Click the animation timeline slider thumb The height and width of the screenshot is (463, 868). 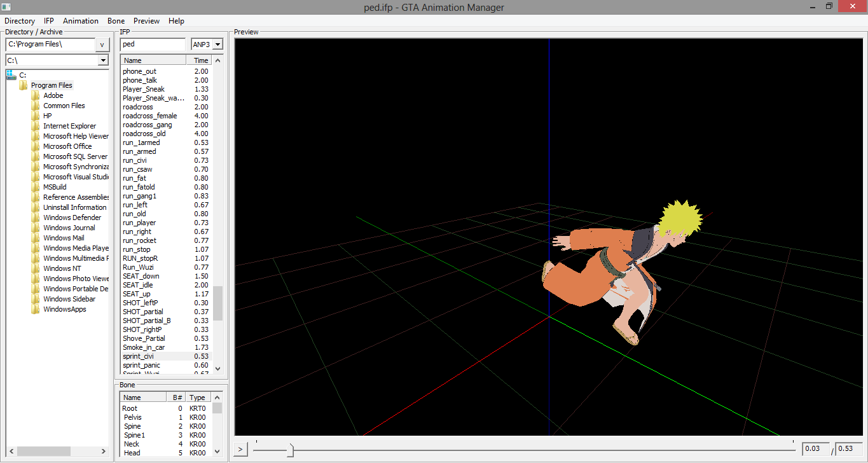290,450
